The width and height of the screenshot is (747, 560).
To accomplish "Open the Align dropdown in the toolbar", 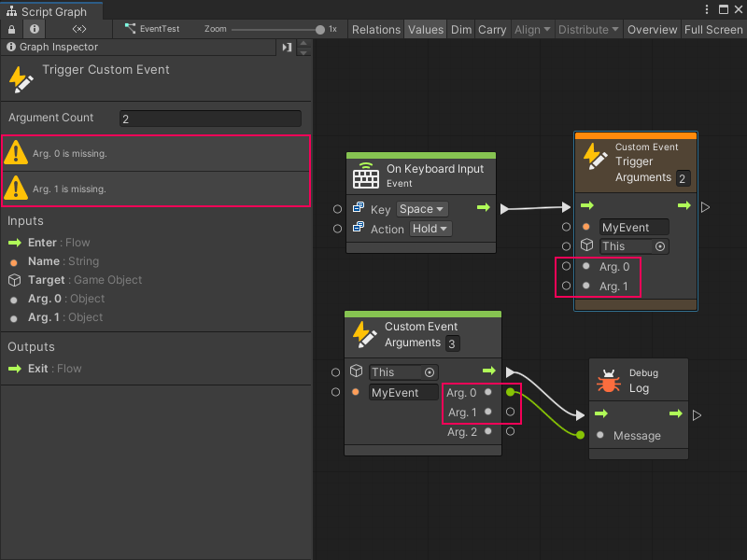I will click(532, 29).
